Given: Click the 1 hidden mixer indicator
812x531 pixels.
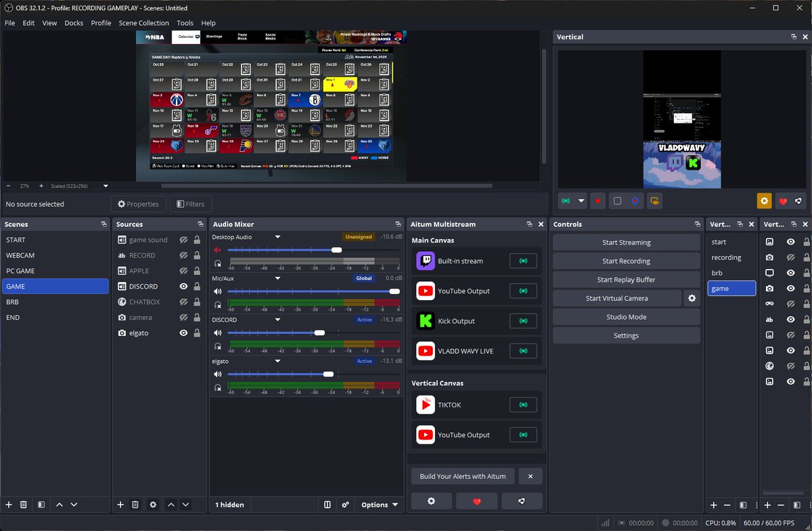Looking at the screenshot, I should [x=229, y=505].
